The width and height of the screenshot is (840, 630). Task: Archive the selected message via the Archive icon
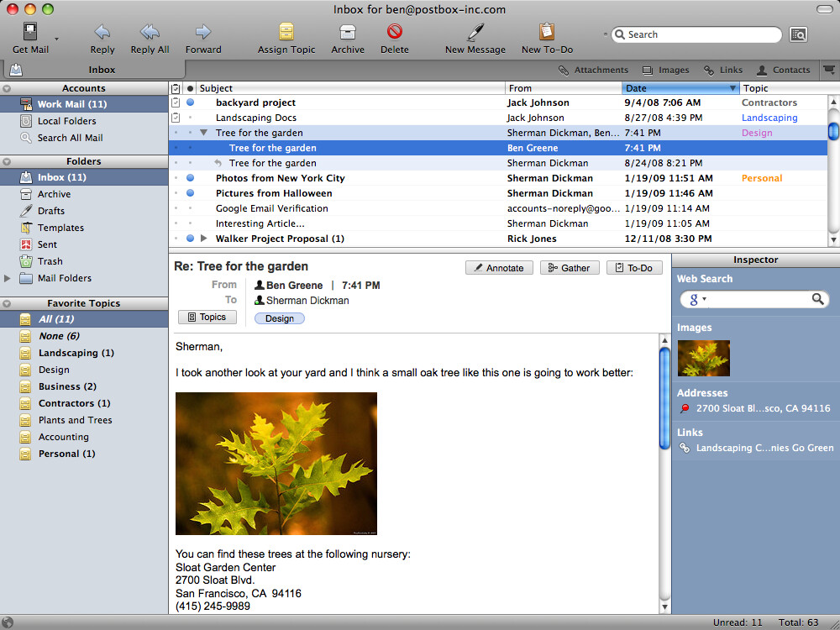[x=348, y=34]
